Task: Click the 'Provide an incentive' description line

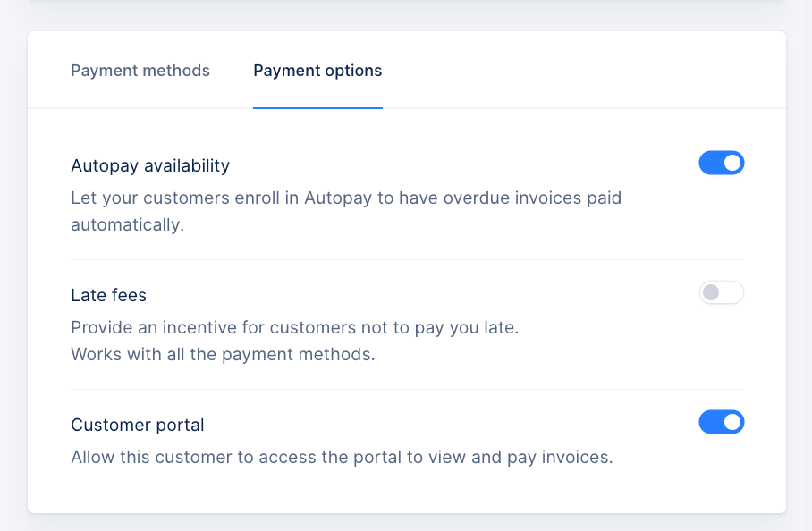Action: (294, 327)
